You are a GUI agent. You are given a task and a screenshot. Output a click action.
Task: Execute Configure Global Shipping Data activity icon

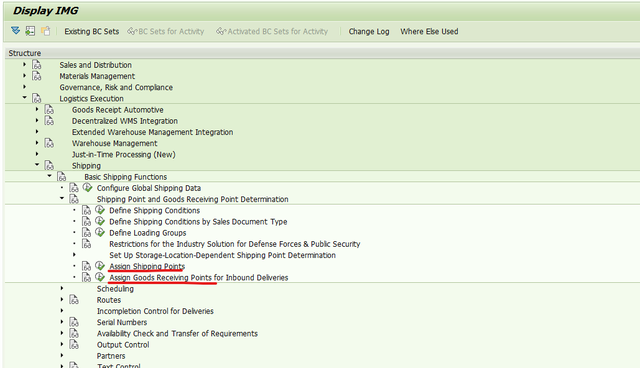pos(87,188)
